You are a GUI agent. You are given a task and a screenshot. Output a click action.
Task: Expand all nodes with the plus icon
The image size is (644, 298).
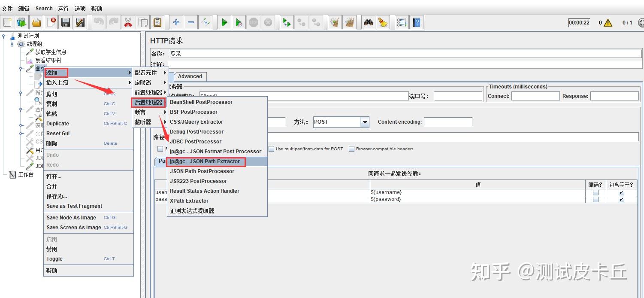(x=176, y=22)
